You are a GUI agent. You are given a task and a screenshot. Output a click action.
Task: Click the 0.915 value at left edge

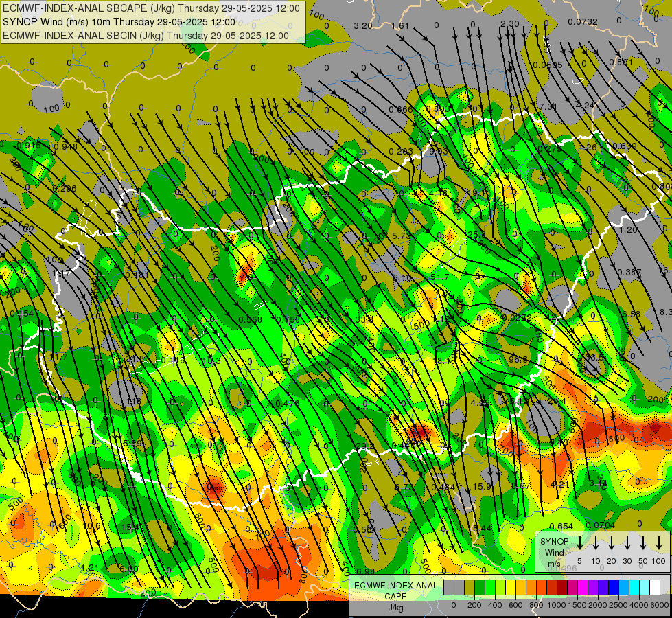click(x=29, y=146)
